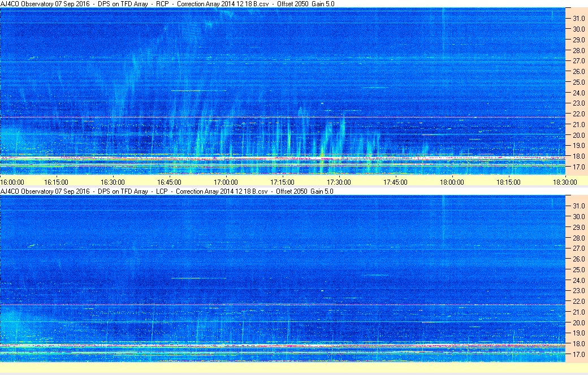
Task: Click the 16:15:00 time axis label
Action: (x=57, y=182)
